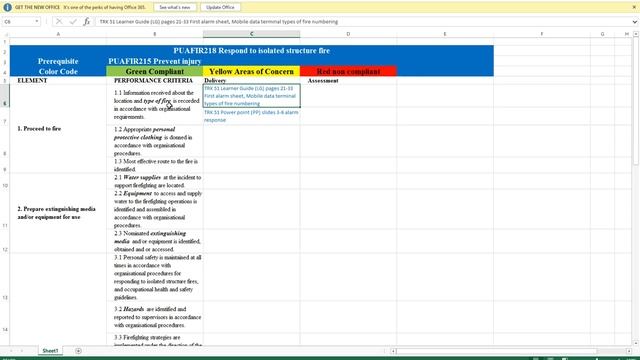The width and height of the screenshot is (640, 360).
Task: Click the '2. Prepare extinguishing media' element cell
Action: pos(58,213)
